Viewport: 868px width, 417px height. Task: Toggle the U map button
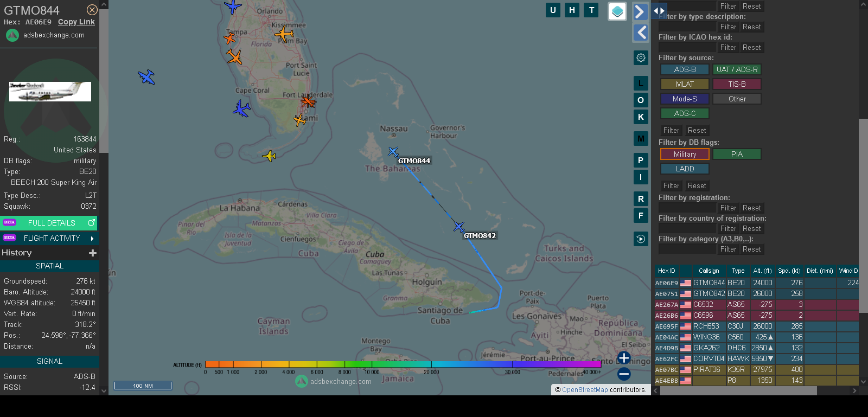click(x=553, y=10)
